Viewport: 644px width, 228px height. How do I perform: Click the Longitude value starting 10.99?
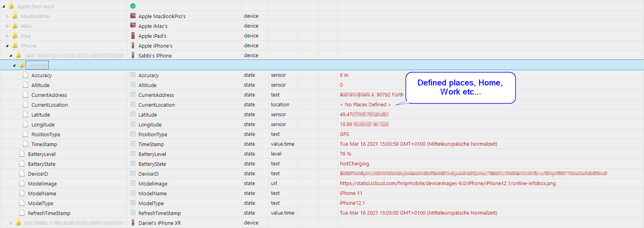coord(364,124)
